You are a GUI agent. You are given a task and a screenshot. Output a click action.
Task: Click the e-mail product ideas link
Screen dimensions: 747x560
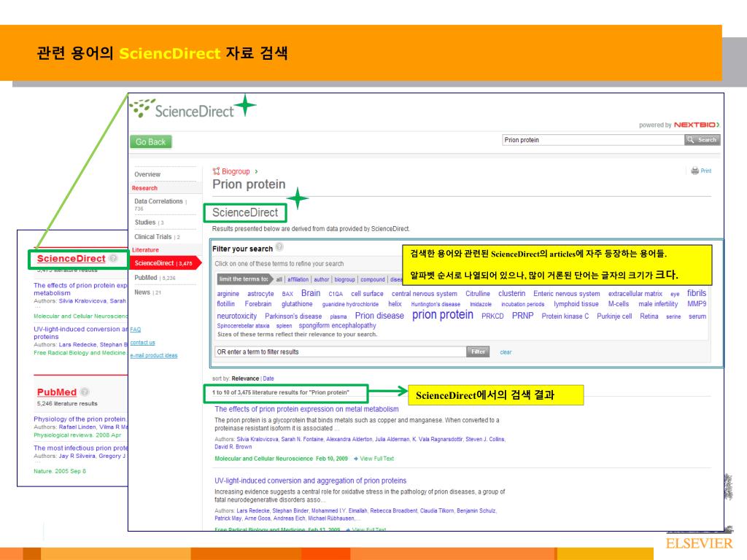point(154,355)
